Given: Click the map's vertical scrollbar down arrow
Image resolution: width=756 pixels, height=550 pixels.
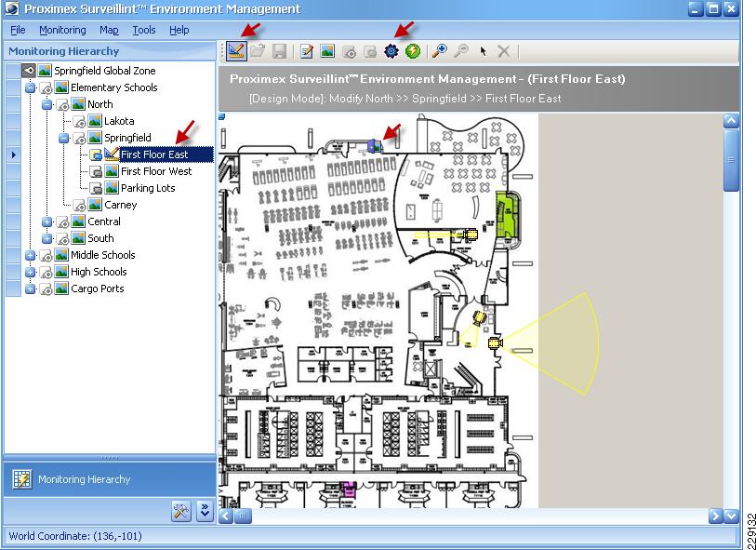Looking at the screenshot, I should point(731,516).
